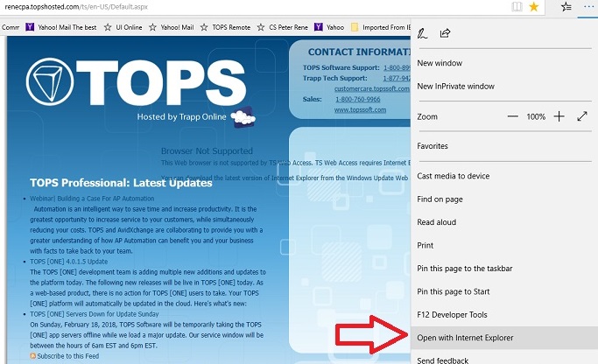Open the Yahoo bookmark with purple icon

tap(329, 27)
